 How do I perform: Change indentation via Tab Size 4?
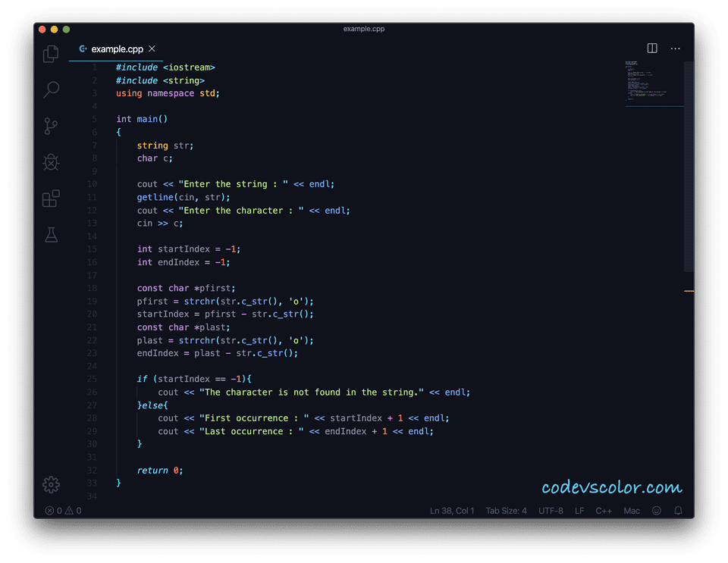pyautogui.click(x=506, y=510)
